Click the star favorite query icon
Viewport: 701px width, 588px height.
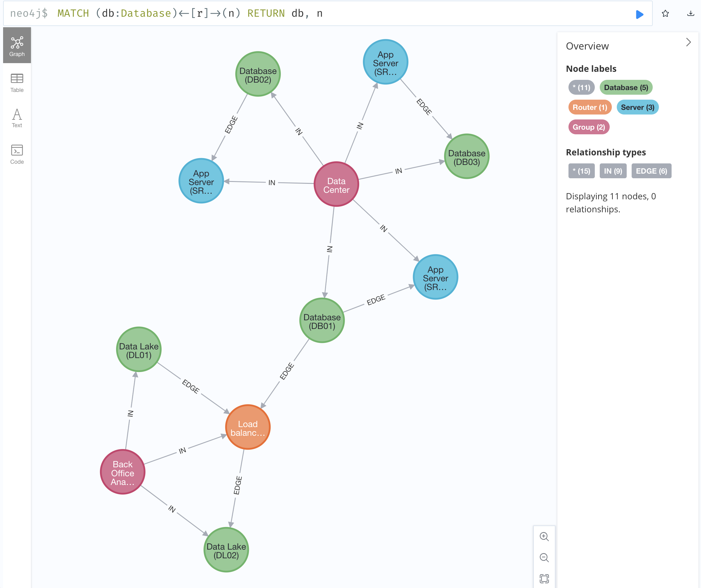(x=665, y=14)
